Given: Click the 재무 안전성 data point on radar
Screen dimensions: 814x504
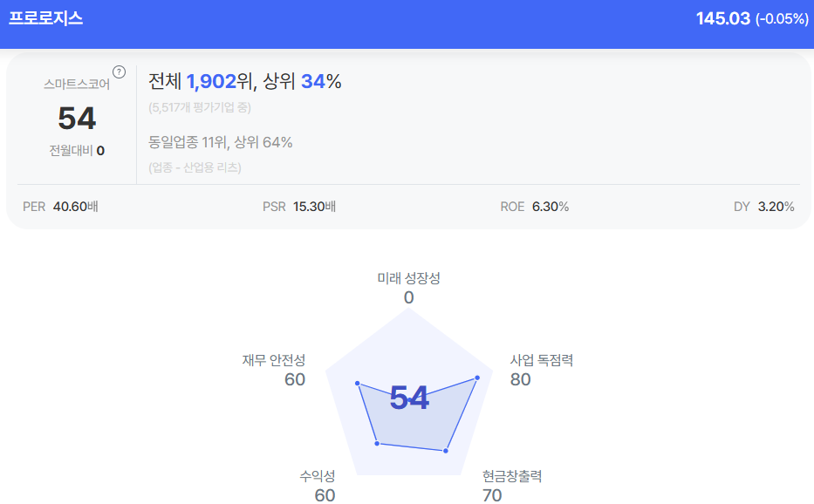Looking at the screenshot, I should pos(358,383).
